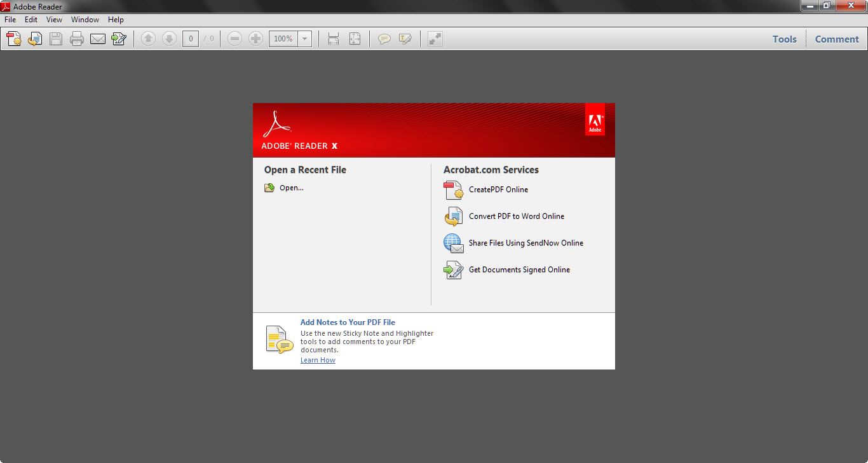The image size is (868, 463).
Task: Click the Print icon in toolbar
Action: click(77, 39)
